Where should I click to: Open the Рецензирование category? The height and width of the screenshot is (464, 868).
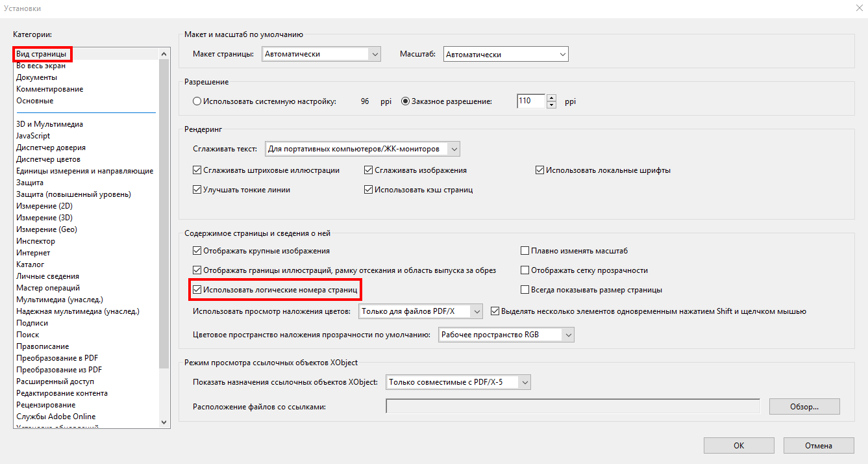coord(45,405)
